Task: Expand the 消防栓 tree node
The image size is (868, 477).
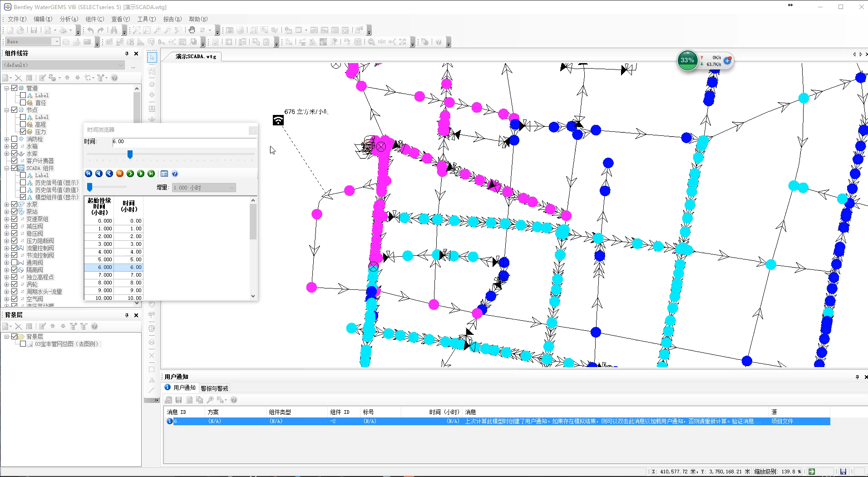Action: coord(7,139)
